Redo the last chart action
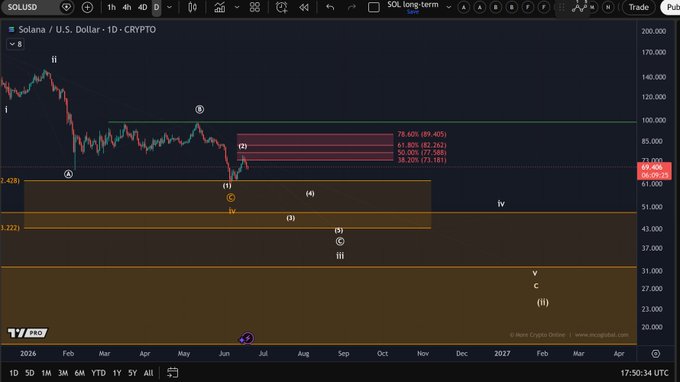 pos(352,7)
